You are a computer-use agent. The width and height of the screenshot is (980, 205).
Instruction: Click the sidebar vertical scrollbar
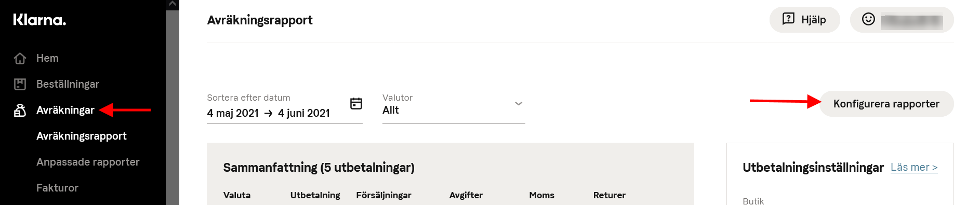pos(173,107)
